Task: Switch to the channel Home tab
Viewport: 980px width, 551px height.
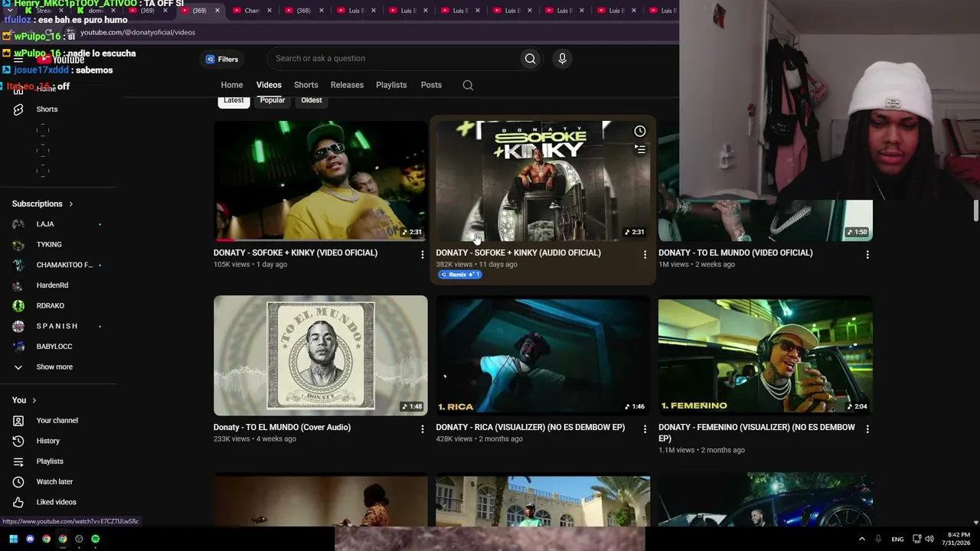Action: tap(232, 85)
